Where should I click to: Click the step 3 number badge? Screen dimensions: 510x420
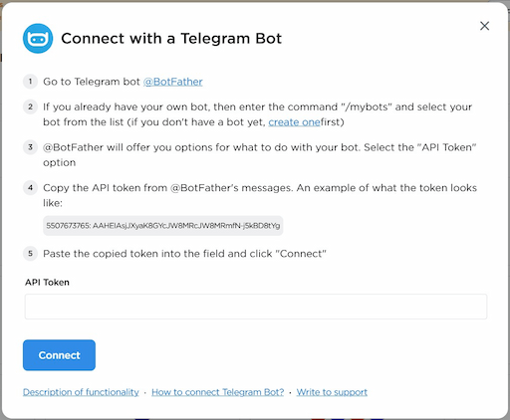[30, 147]
